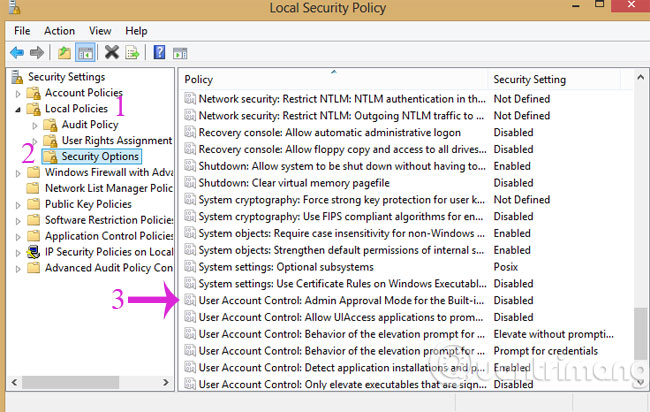Select User Rights Assignment tree item
Image resolution: width=650 pixels, height=412 pixels.
point(117,141)
